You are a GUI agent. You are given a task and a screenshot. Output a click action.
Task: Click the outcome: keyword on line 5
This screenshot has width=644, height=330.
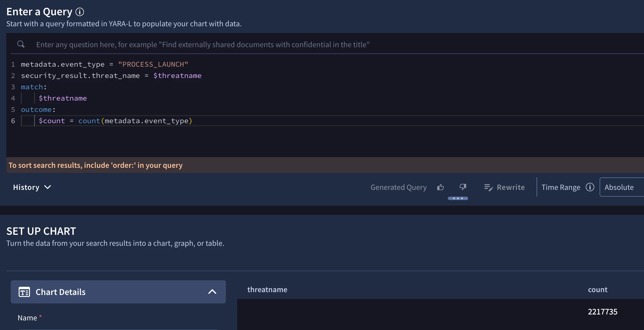click(x=38, y=110)
